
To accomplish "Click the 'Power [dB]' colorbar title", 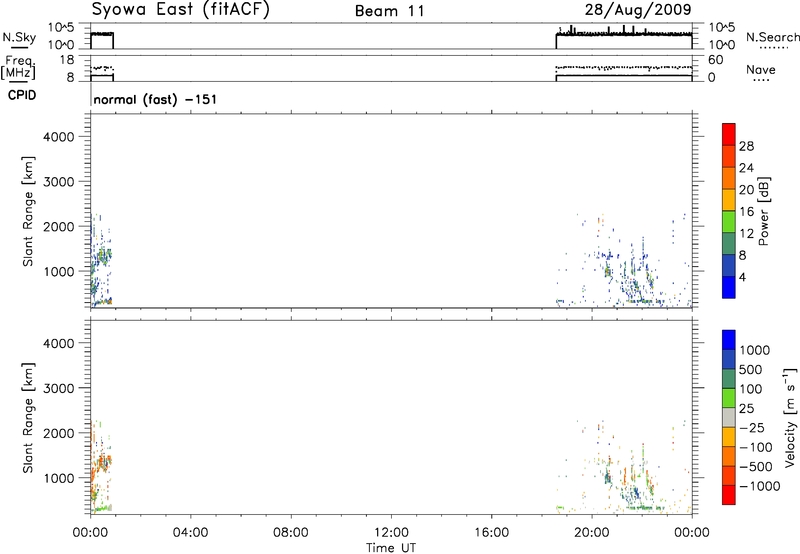I will pos(763,211).
